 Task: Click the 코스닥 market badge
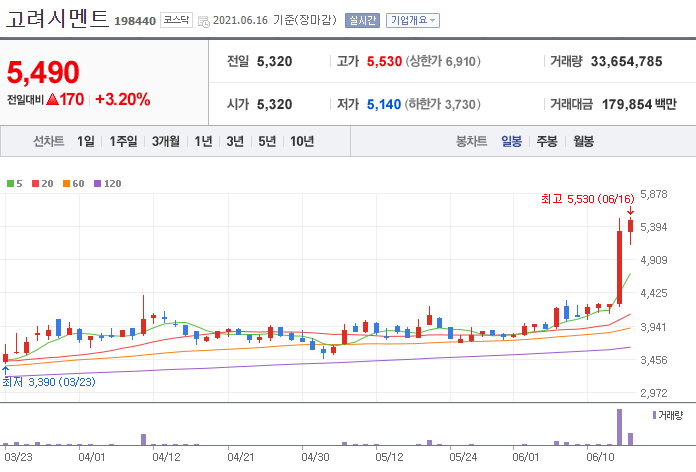pyautogui.click(x=176, y=20)
